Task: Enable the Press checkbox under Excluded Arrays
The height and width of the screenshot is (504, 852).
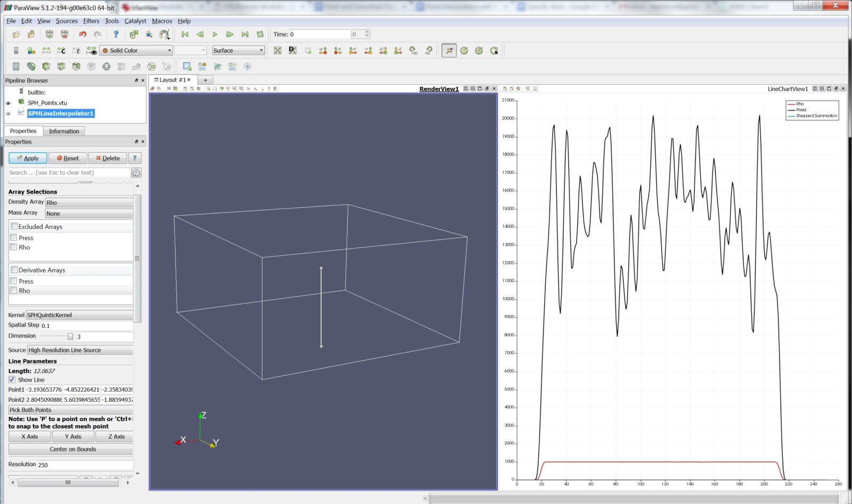Action: click(14, 238)
